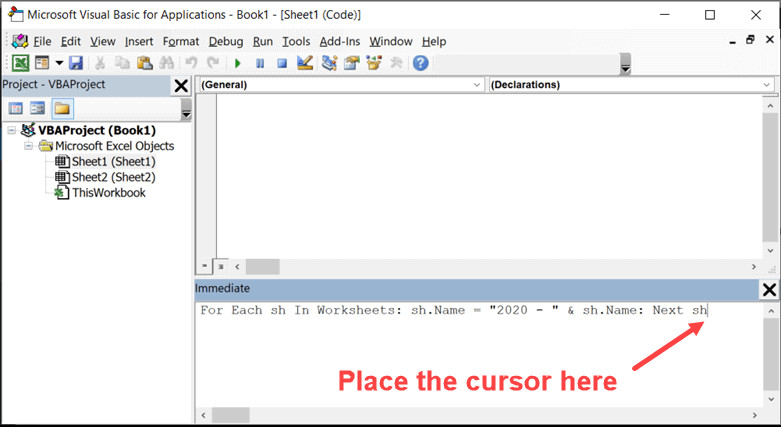Toggle Design Mode icon in toolbar
Image resolution: width=781 pixels, height=427 pixels.
305,63
